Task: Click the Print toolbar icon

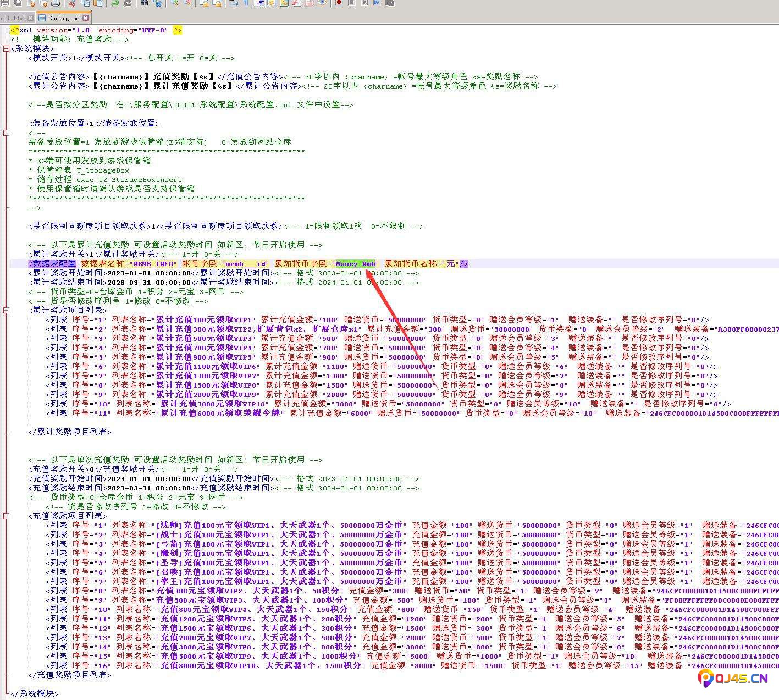Action: pos(55,3)
